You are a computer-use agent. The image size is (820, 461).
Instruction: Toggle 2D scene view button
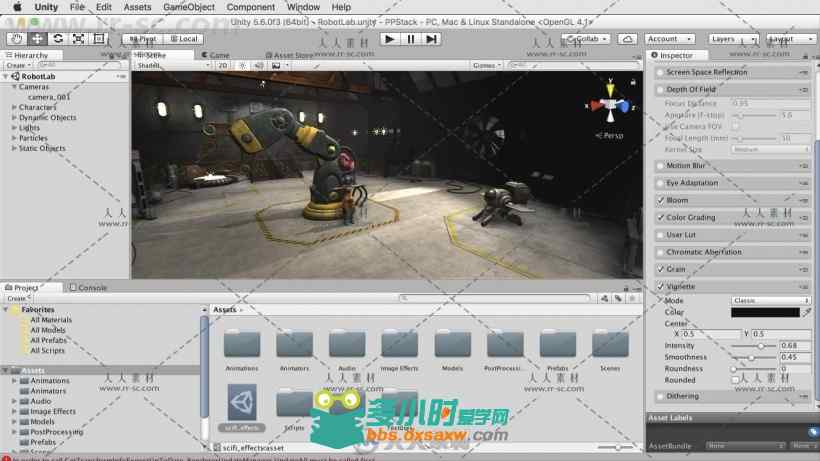[x=223, y=65]
